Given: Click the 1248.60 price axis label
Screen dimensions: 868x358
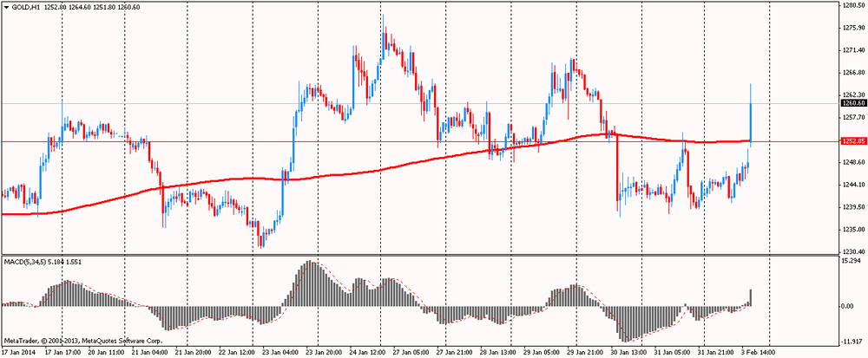Looking at the screenshot, I should coord(853,162).
